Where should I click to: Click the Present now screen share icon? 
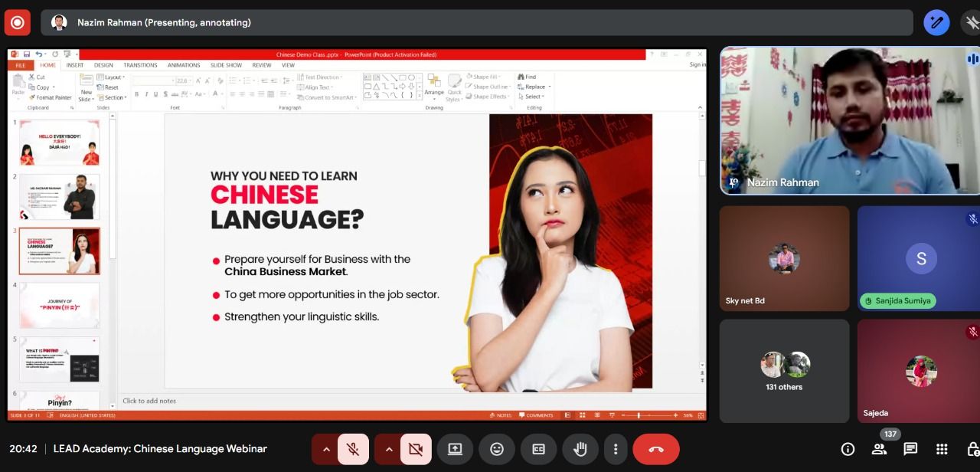pos(456,449)
